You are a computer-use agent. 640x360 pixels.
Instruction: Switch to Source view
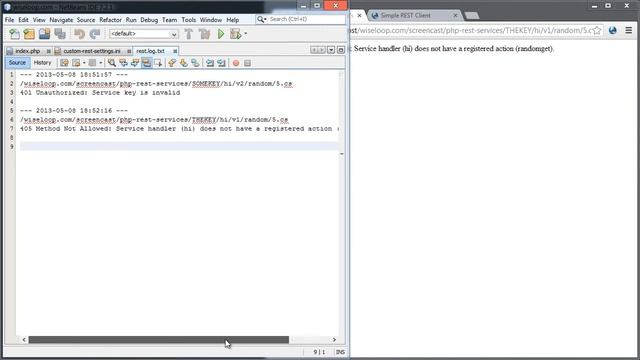17,63
